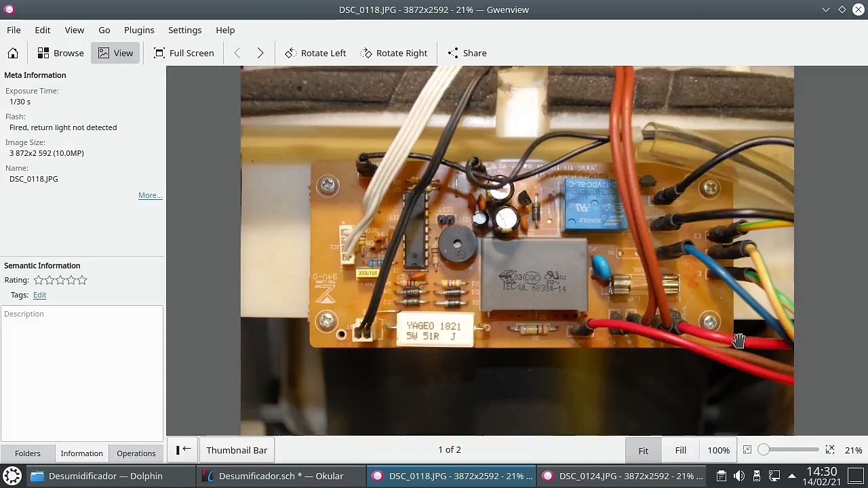Image resolution: width=868 pixels, height=488 pixels.
Task: Open the Plugins menu
Action: tap(139, 30)
